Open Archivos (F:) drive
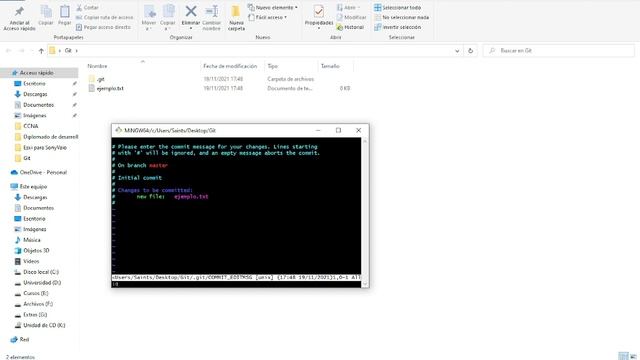 click(38, 304)
